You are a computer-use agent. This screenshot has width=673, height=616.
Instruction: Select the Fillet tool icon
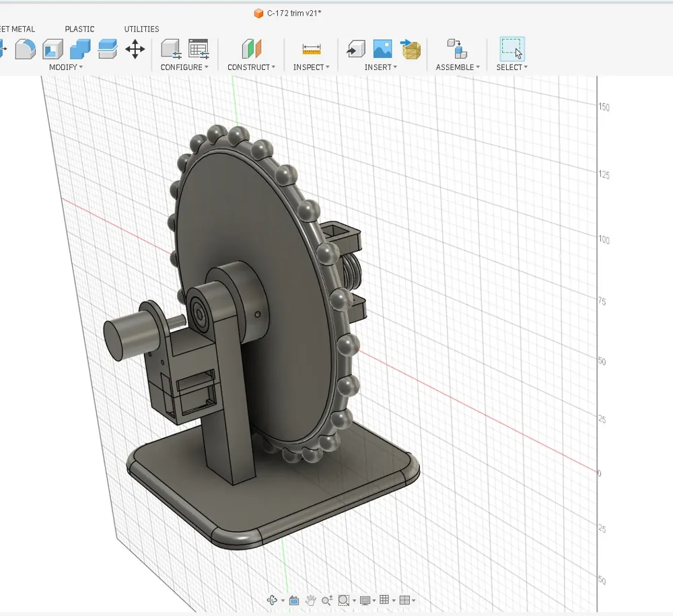[x=26, y=49]
